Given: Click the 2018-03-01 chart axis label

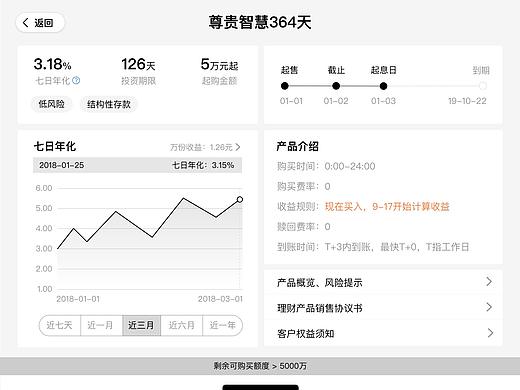Looking at the screenshot, I should pyautogui.click(x=220, y=299).
